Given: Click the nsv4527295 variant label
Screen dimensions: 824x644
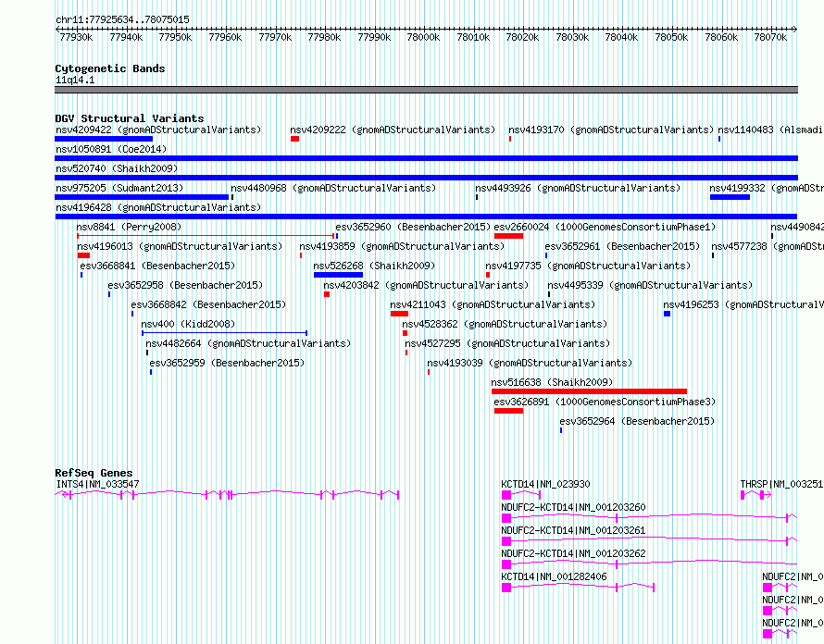Looking at the screenshot, I should [507, 343].
